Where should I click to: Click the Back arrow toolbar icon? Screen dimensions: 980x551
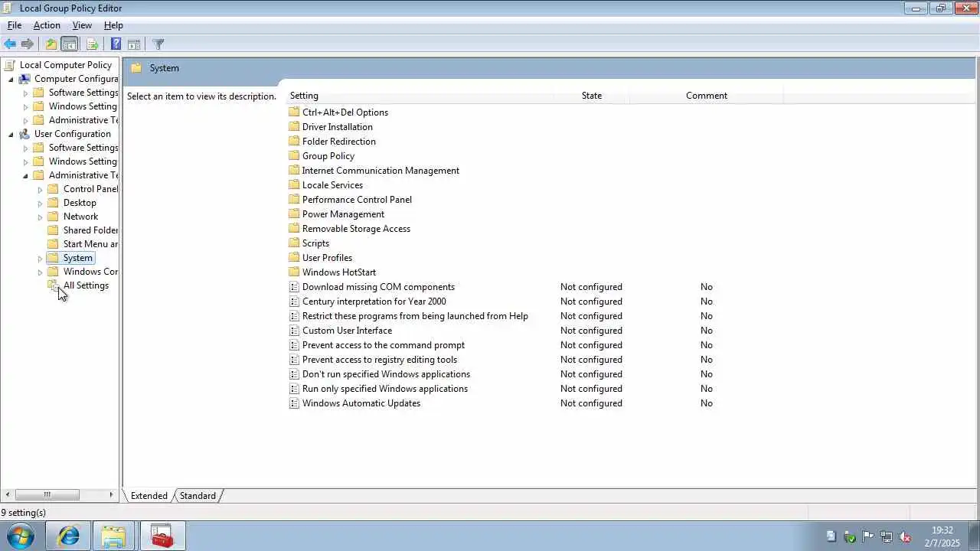tap(10, 44)
